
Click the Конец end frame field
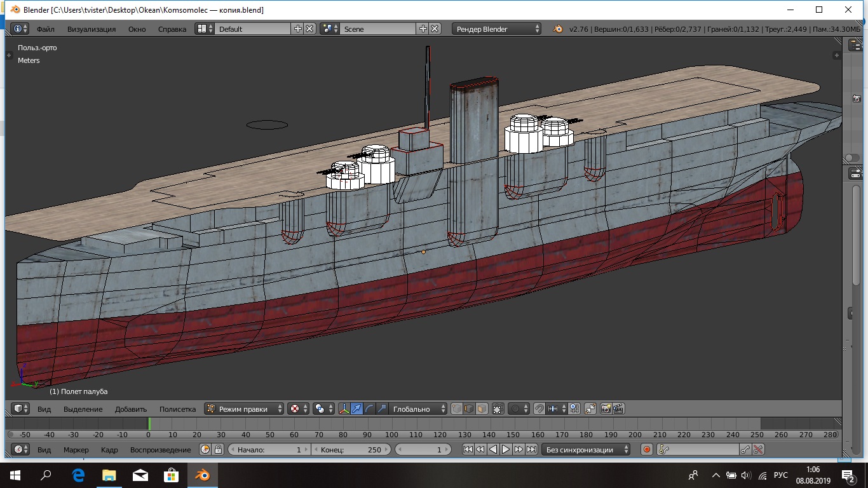pos(351,449)
